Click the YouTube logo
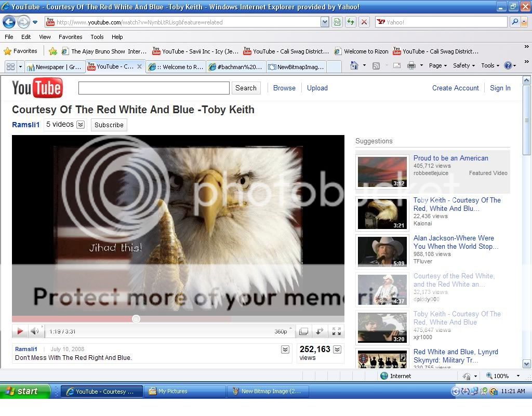 pyautogui.click(x=37, y=88)
